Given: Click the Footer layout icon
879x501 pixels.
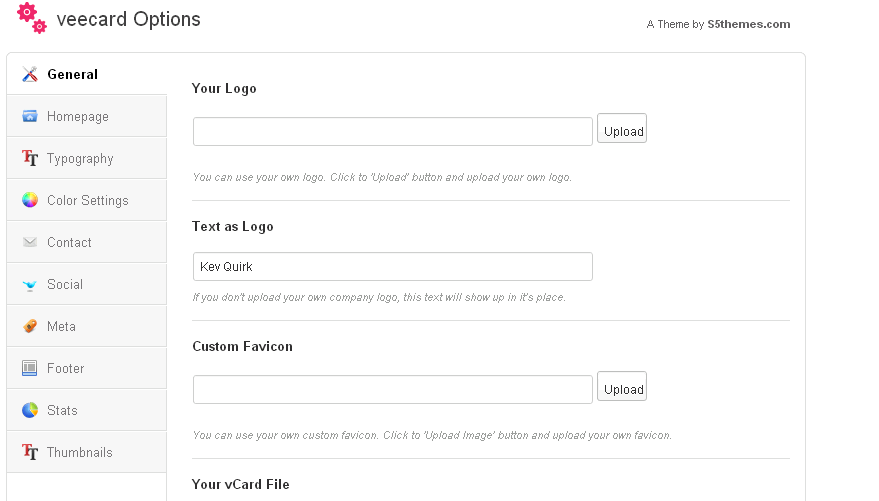Looking at the screenshot, I should (29, 368).
